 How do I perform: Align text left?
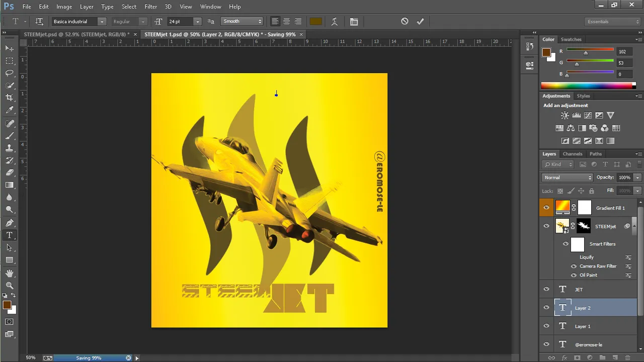[x=275, y=22]
